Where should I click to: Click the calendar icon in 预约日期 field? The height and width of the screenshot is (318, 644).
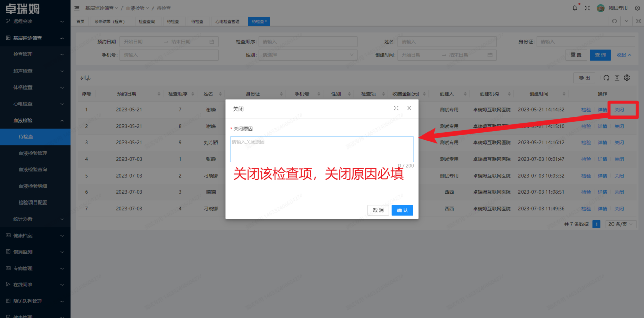(212, 41)
